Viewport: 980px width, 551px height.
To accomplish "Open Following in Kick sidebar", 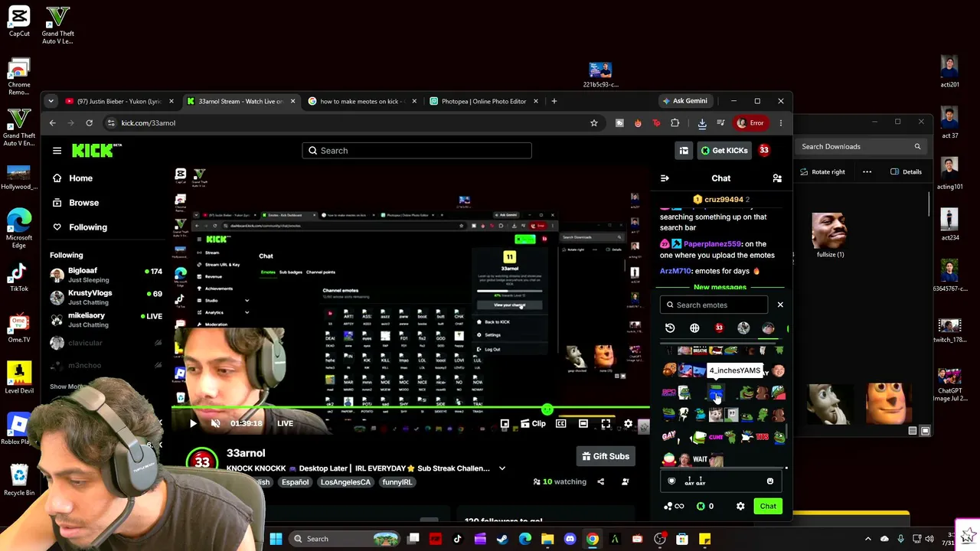I will 88,227.
